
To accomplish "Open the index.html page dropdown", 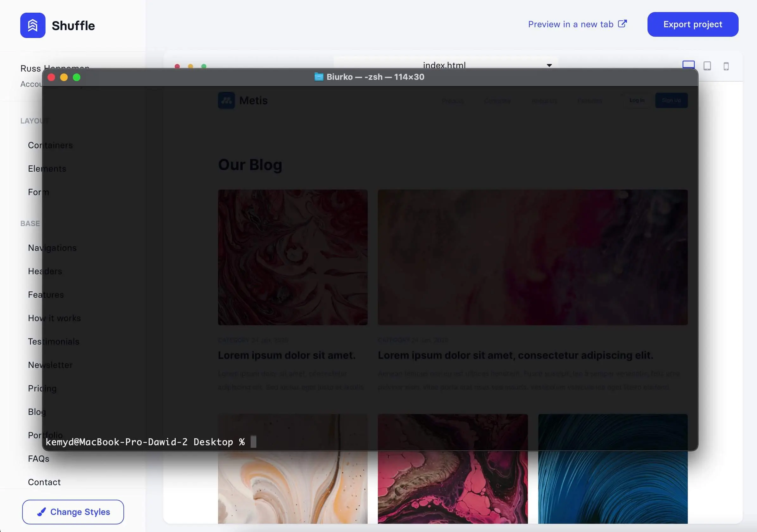I will (444, 65).
